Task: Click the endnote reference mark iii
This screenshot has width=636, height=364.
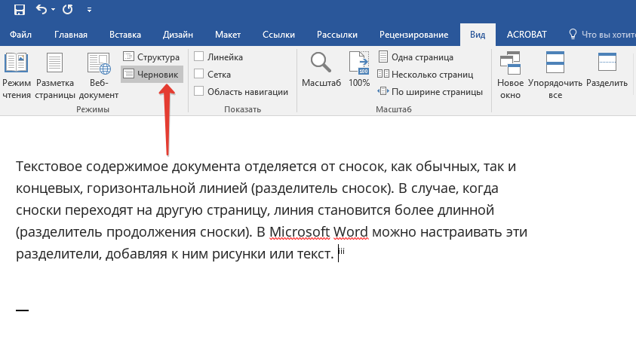Action: (342, 251)
